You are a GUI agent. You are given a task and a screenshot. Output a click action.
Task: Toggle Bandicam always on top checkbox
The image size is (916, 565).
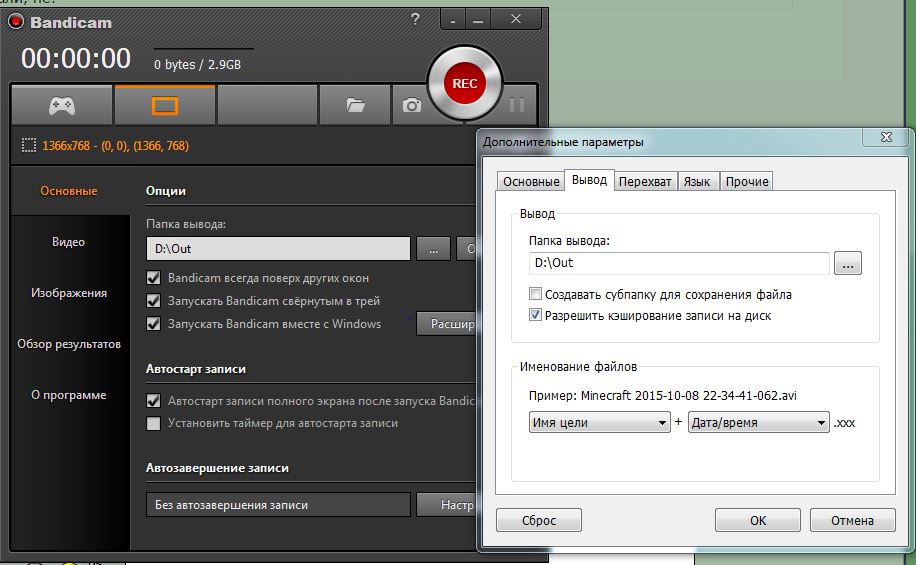point(154,278)
